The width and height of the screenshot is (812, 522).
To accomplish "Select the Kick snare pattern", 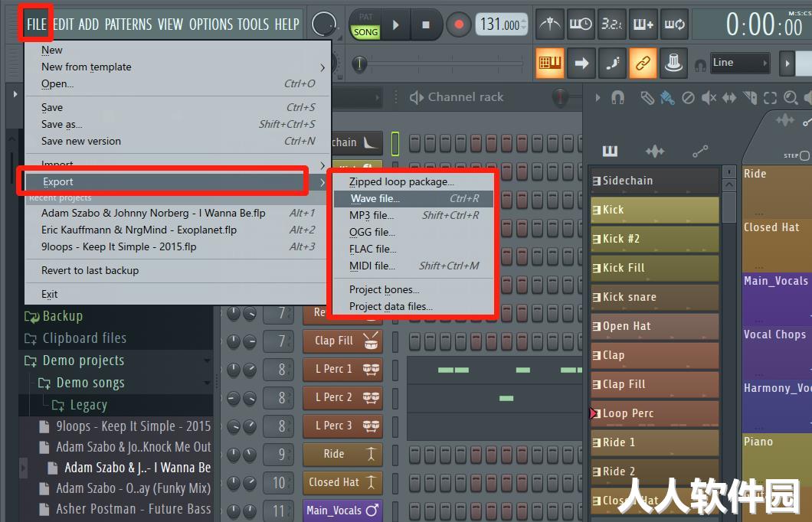I will [x=654, y=297].
